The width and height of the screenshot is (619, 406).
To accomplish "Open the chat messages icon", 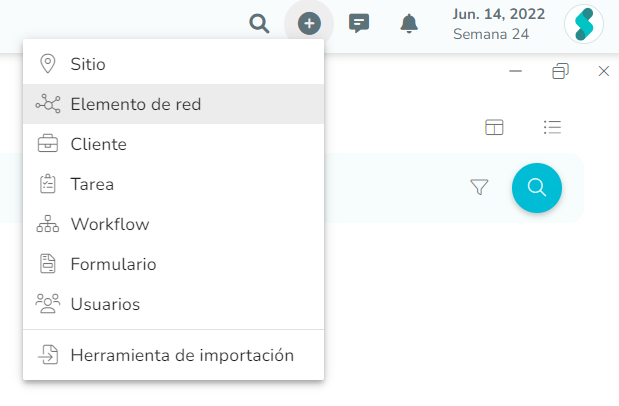I will coord(359,23).
